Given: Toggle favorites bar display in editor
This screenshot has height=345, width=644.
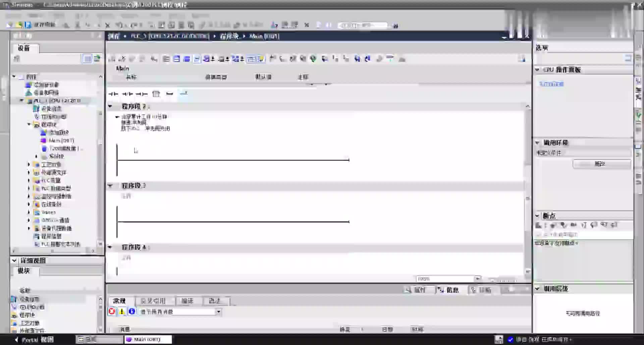Looking at the screenshot, I should [261, 59].
